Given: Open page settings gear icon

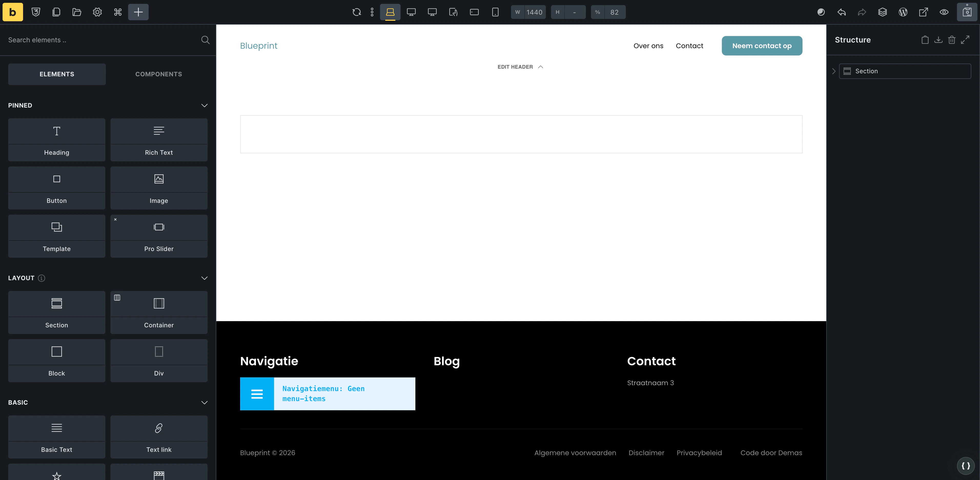Looking at the screenshot, I should [97, 12].
